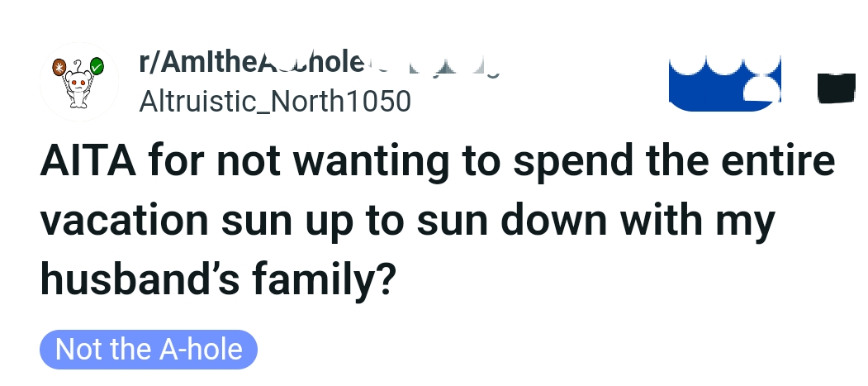Click the AmItheAsshole subreddit avatar icon
The image size is (868, 386).
pyautogui.click(x=79, y=83)
